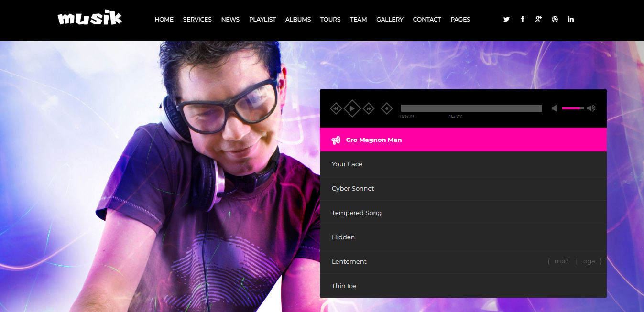Open the PAGES menu

pos(460,20)
